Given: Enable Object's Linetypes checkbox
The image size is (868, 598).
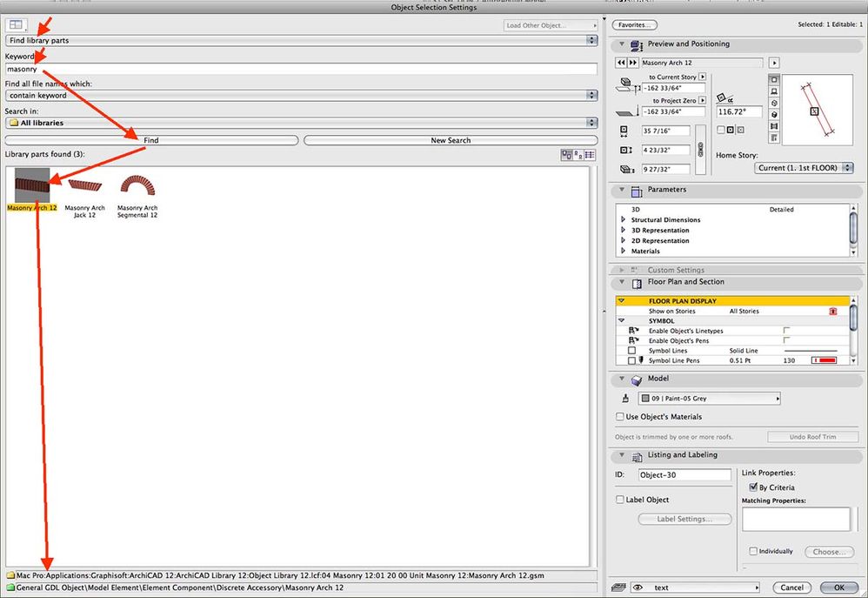Looking at the screenshot, I should (786, 331).
